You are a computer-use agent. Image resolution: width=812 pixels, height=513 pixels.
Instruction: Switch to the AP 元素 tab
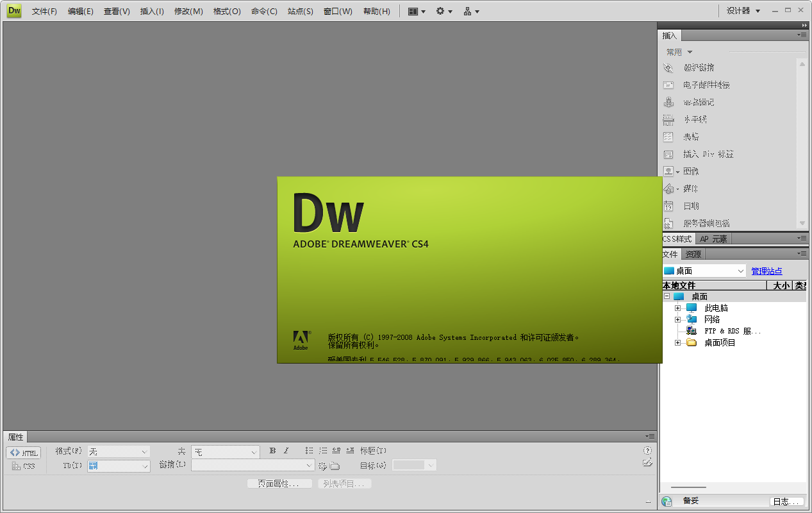pos(713,239)
